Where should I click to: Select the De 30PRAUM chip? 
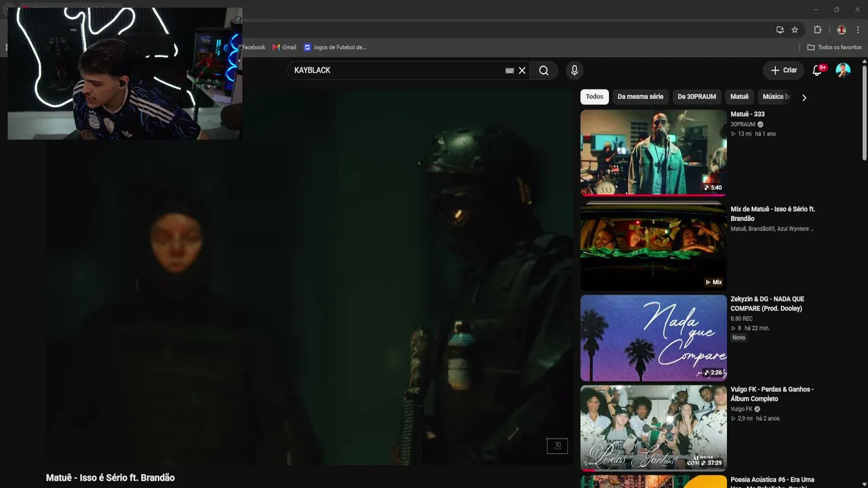(x=696, y=97)
